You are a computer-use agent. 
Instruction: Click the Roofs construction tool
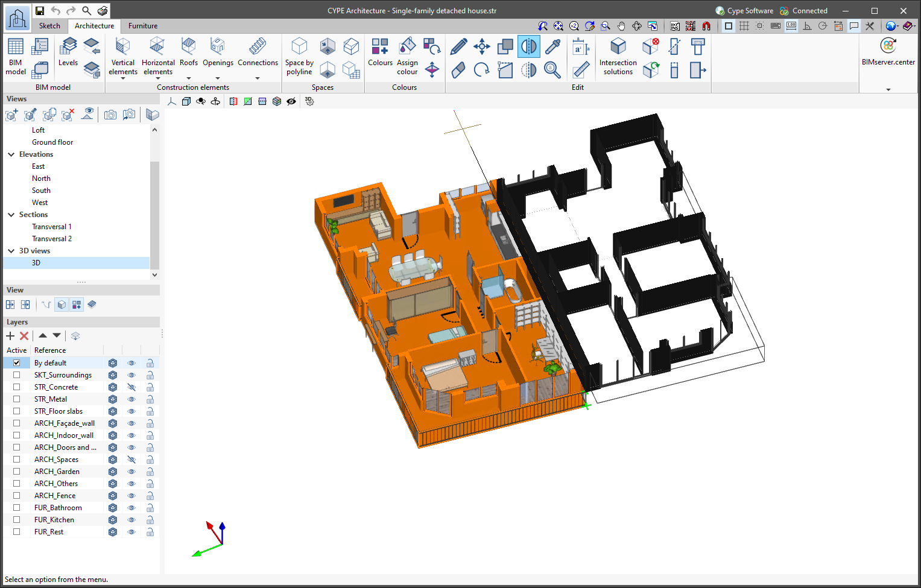(188, 52)
